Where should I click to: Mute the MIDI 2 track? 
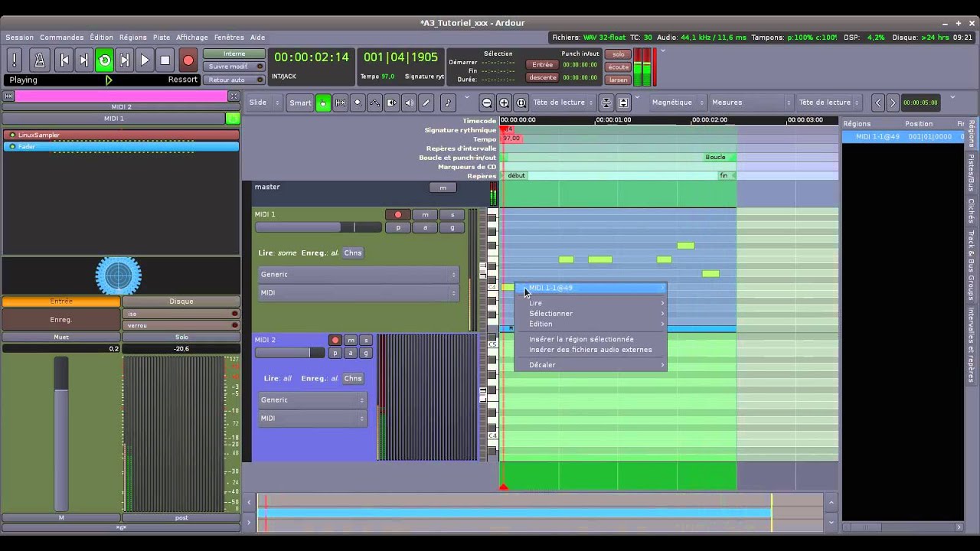[351, 340]
